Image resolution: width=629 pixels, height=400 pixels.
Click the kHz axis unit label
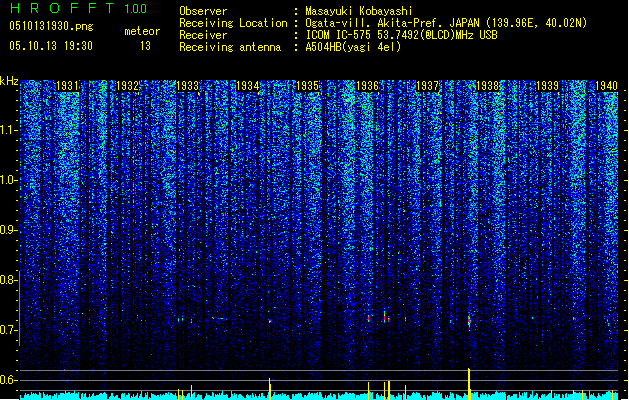9,81
